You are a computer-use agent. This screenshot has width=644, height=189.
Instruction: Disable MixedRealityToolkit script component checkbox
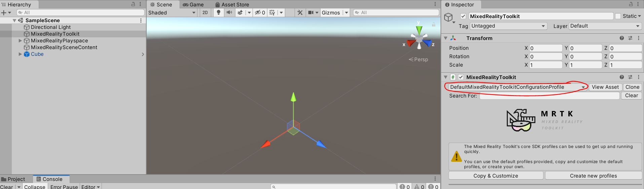[461, 77]
